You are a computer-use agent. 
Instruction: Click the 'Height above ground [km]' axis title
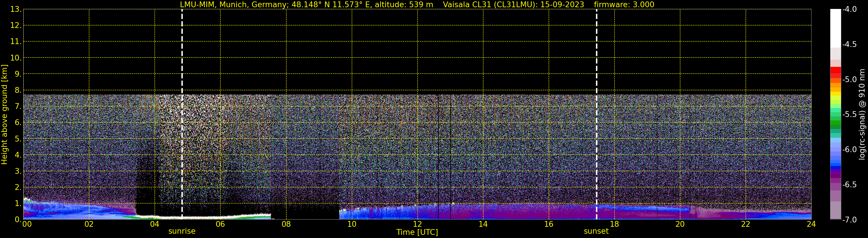click(4, 115)
